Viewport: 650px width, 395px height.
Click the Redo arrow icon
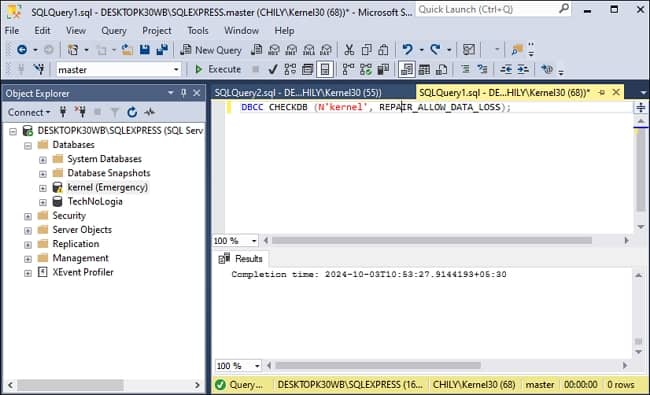(x=435, y=50)
